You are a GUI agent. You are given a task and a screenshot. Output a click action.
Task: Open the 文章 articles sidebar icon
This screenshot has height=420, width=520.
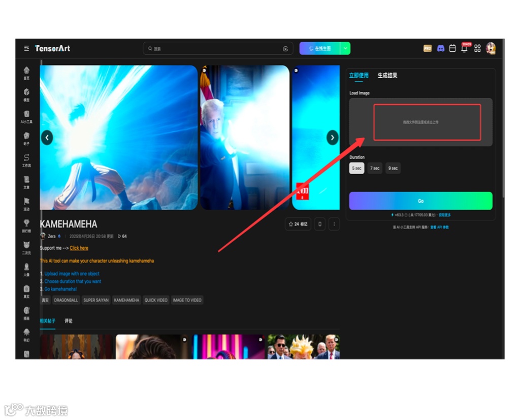(26, 182)
